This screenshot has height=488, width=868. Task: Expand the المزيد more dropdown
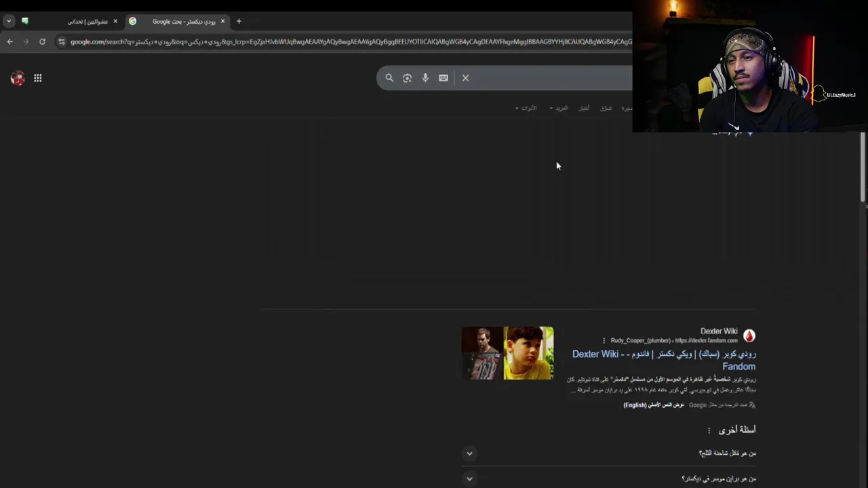tap(559, 108)
